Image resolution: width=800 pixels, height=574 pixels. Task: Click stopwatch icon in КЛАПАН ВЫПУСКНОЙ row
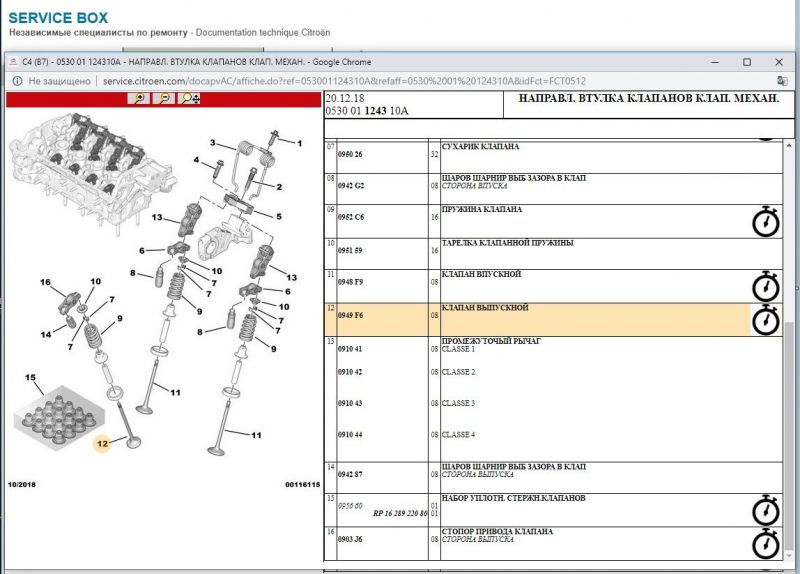click(765, 319)
